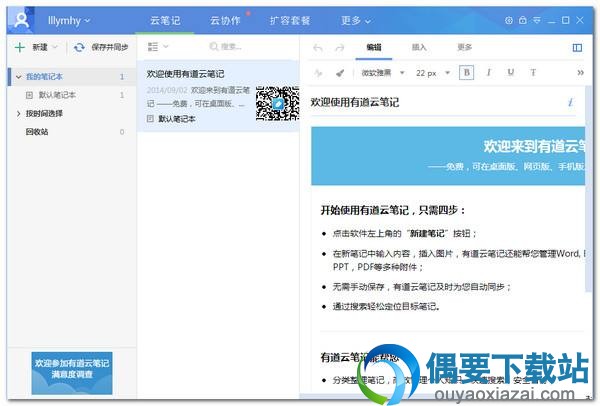Toggle Bold formatting
Viewport: 600px width, 406px height.
coord(466,73)
